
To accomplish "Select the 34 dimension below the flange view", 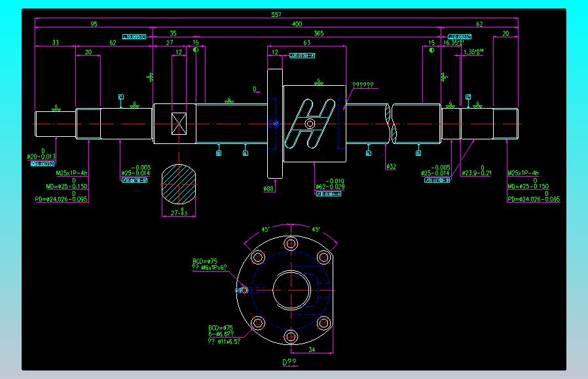I will click(312, 350).
